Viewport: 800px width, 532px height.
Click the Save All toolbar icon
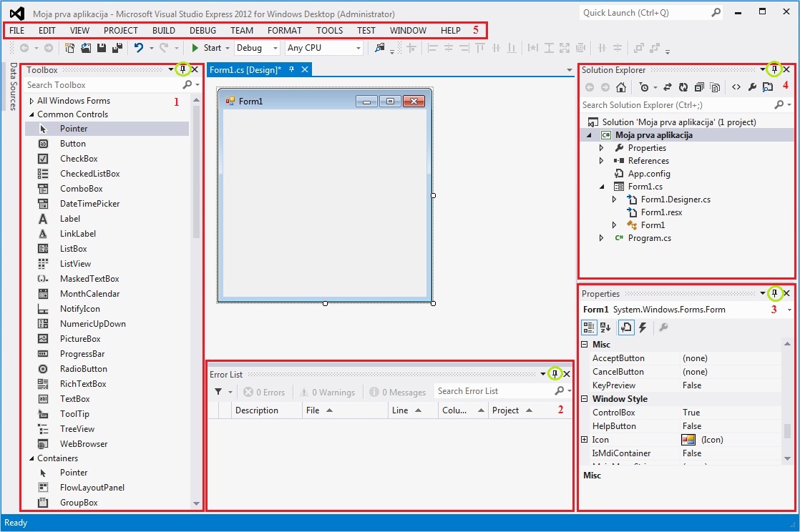pos(116,48)
